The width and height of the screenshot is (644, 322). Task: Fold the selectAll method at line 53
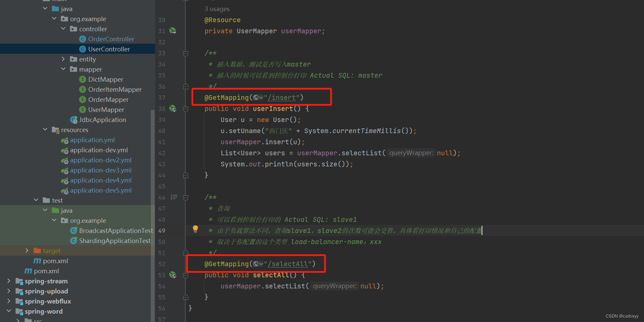tap(186, 275)
